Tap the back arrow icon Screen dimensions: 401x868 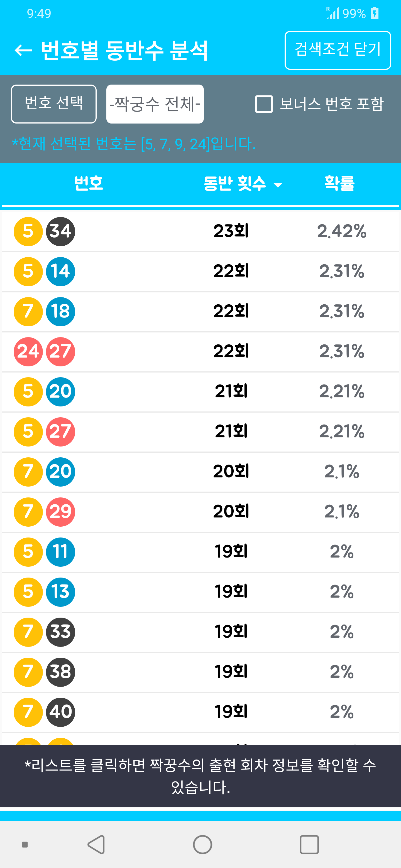pyautogui.click(x=23, y=51)
